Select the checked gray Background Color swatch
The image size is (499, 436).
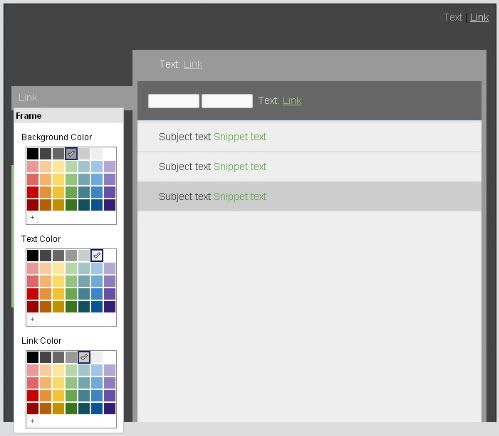pyautogui.click(x=71, y=154)
